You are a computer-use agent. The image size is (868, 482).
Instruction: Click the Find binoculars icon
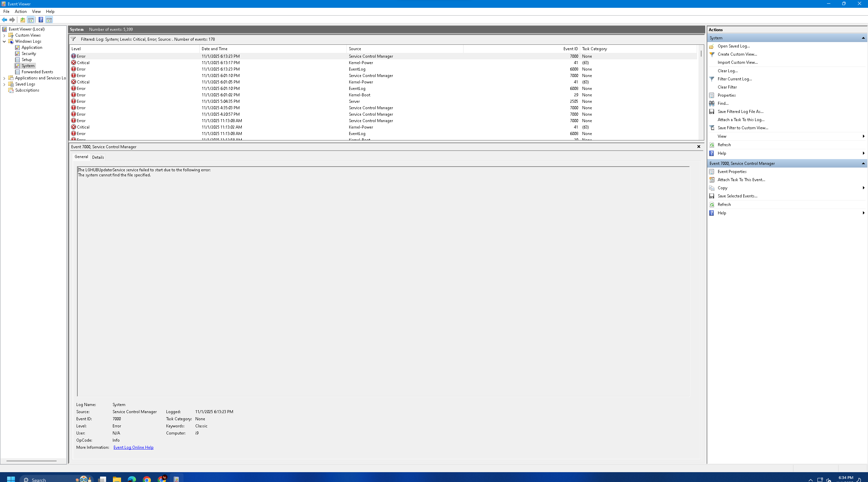point(712,103)
